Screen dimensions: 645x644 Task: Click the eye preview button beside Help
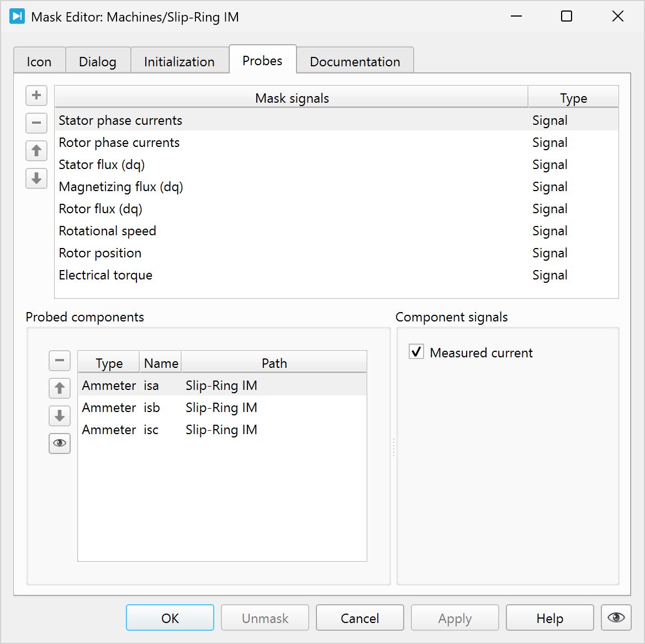616,617
